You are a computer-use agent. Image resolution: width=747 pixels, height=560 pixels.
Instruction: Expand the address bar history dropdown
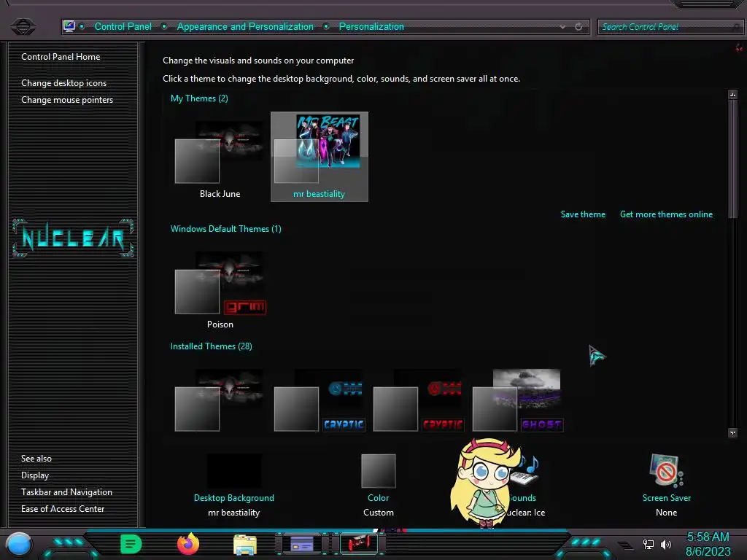[x=562, y=27]
